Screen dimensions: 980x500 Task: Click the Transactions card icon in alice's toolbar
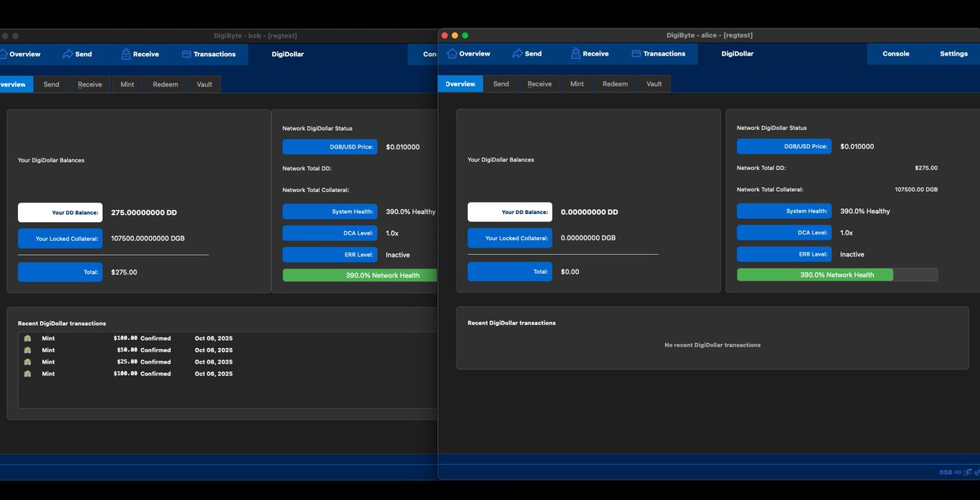(x=636, y=54)
